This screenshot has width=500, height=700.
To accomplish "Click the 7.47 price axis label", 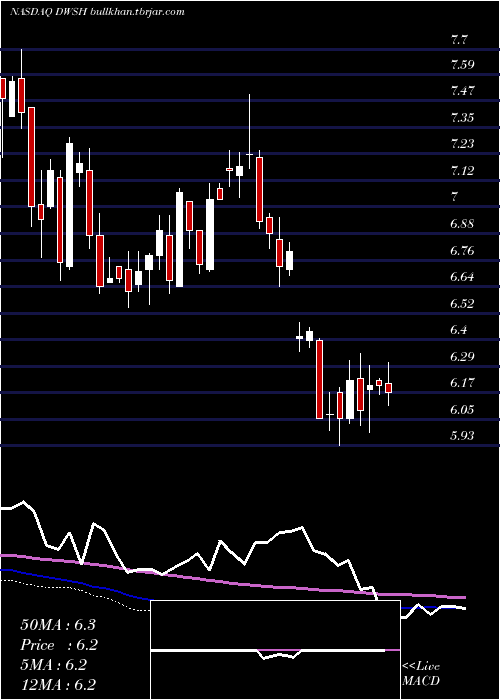I will click(x=462, y=92).
